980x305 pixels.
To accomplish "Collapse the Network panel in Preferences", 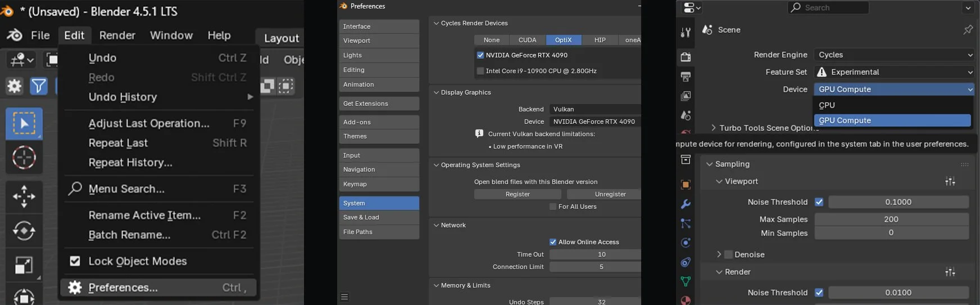I will pos(436,225).
